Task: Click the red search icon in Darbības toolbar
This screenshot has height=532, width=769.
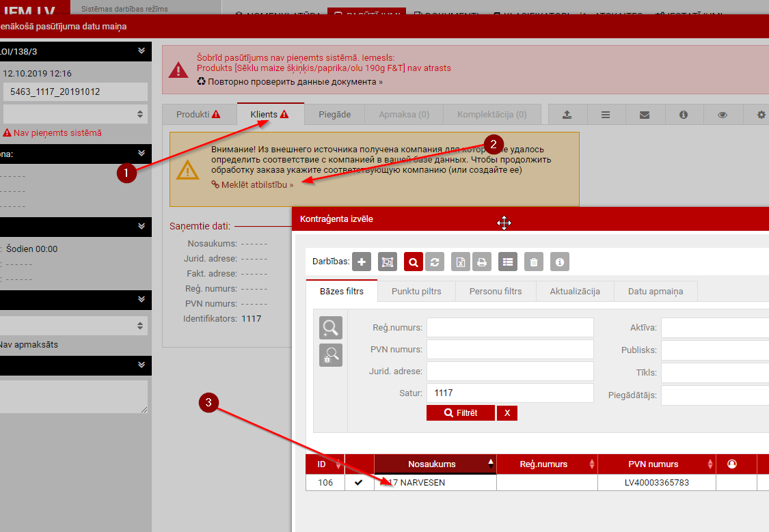Action: pyautogui.click(x=413, y=262)
